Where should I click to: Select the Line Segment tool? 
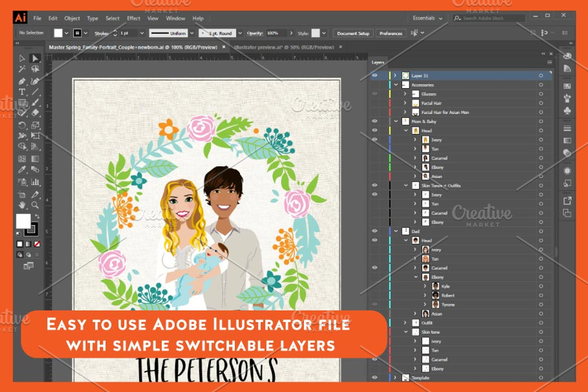click(x=35, y=92)
